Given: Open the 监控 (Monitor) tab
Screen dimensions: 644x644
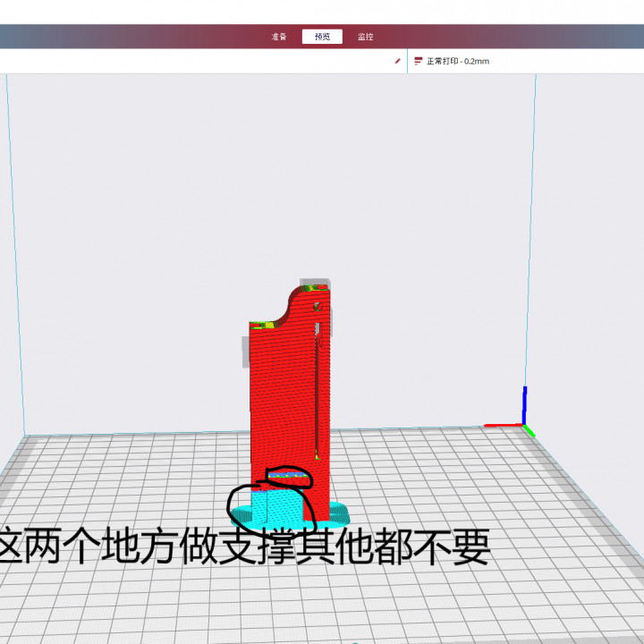Looking at the screenshot, I should click(x=365, y=37).
